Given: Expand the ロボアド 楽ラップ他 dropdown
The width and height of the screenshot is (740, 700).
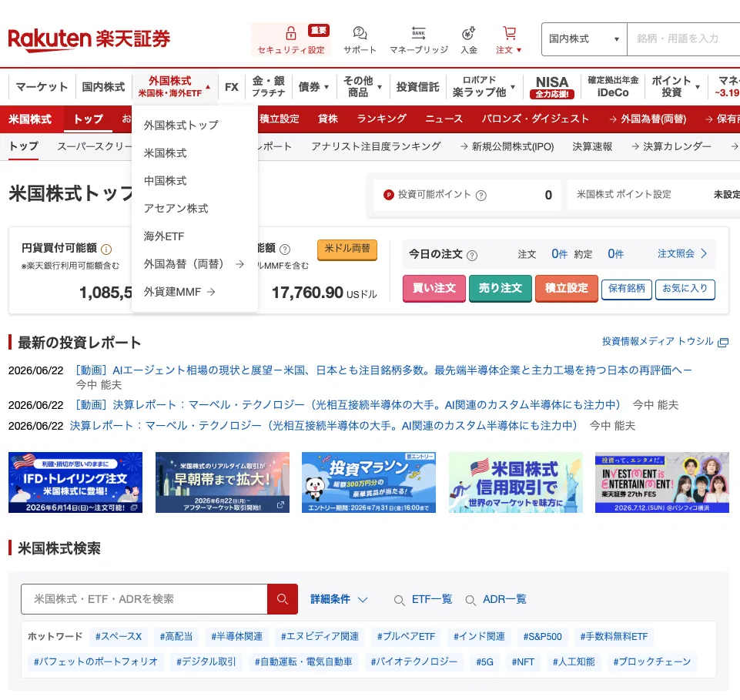Looking at the screenshot, I should (x=484, y=87).
